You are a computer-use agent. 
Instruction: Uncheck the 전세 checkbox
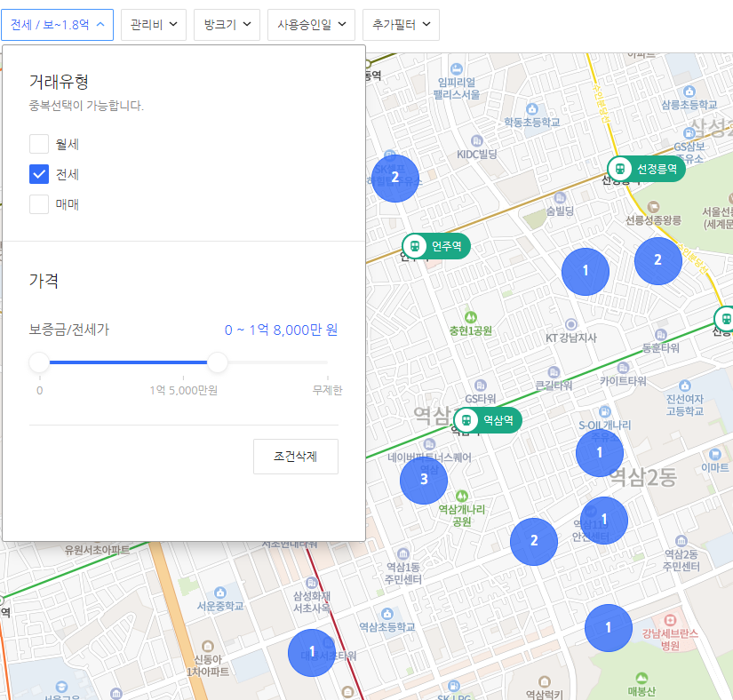[39, 174]
